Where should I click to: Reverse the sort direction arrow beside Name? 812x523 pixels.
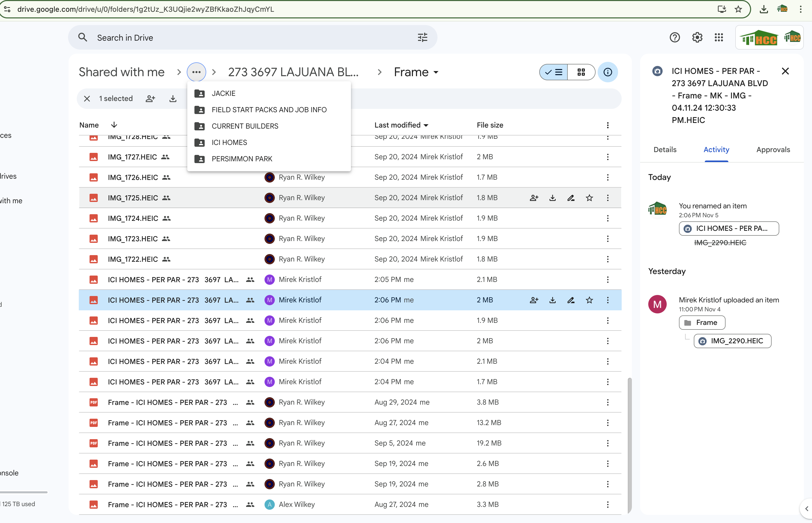114,125
